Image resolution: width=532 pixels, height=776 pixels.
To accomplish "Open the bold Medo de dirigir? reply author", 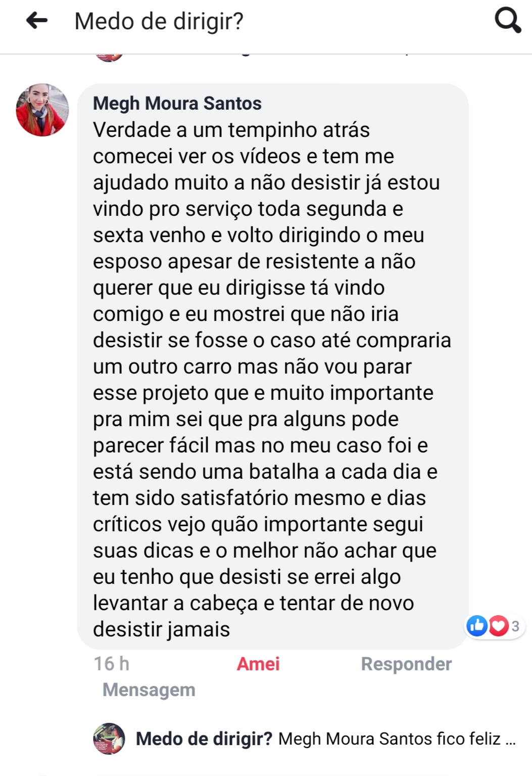I will click(204, 739).
